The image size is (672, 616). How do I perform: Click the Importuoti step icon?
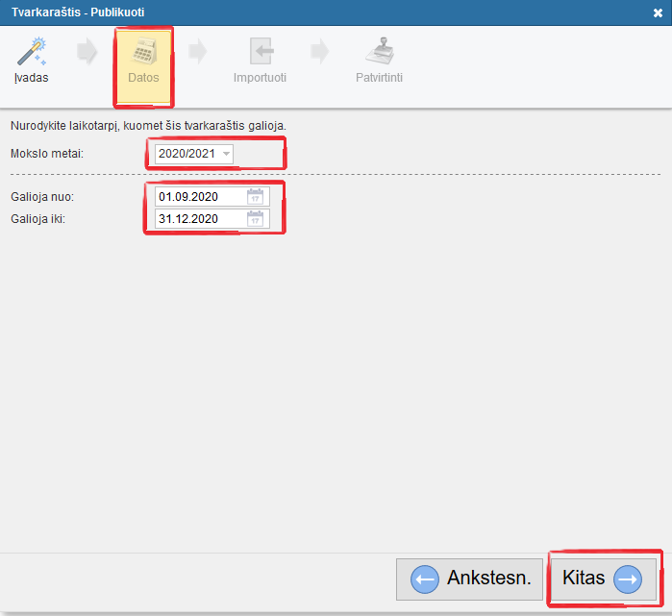point(260,52)
